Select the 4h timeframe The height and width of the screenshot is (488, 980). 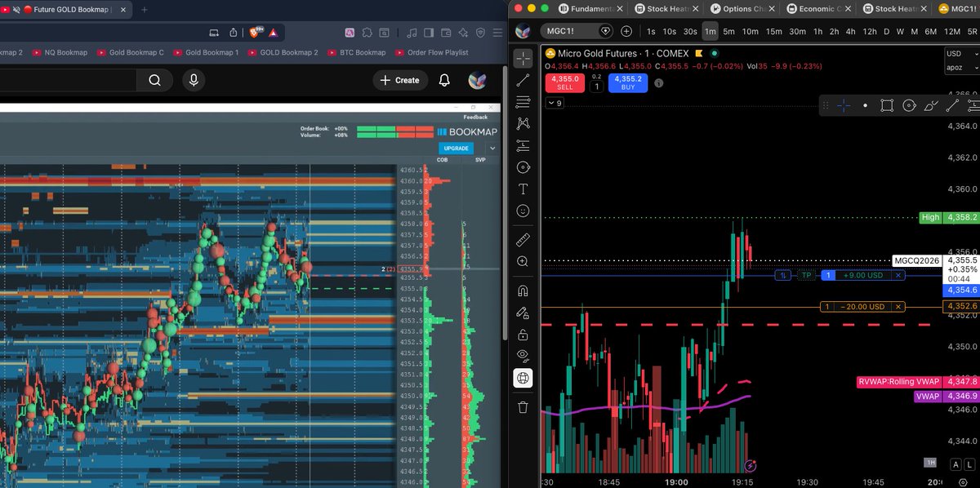click(x=850, y=31)
